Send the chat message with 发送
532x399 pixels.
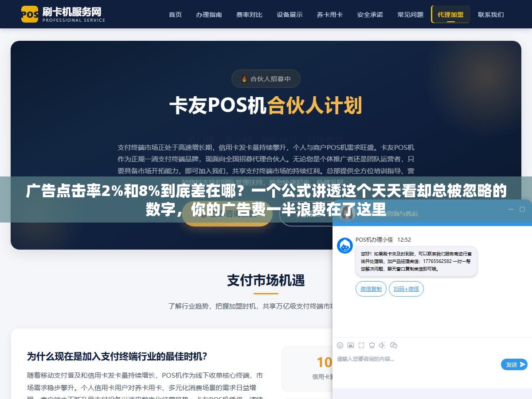point(514,364)
